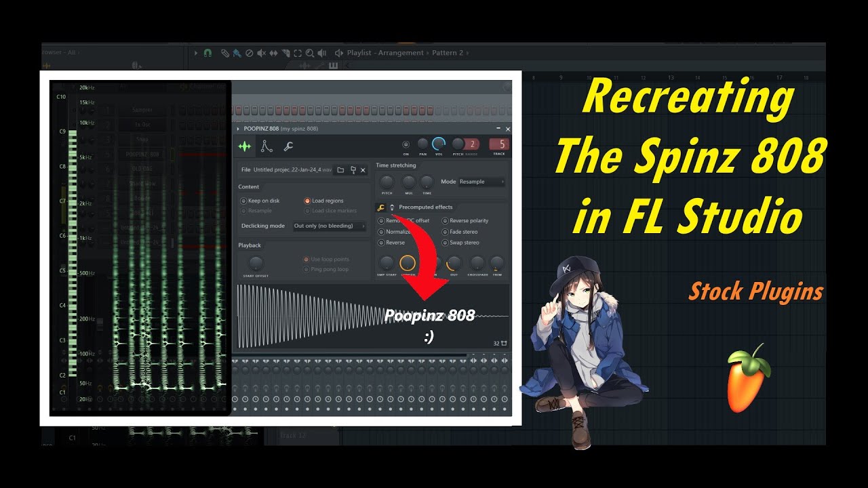Toggle Ping pong loop option
The width and height of the screenshot is (868, 488).
click(x=325, y=269)
